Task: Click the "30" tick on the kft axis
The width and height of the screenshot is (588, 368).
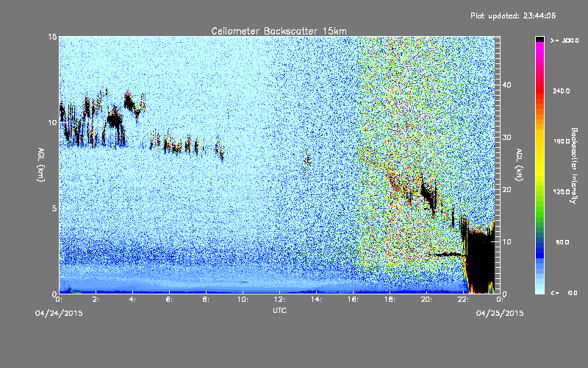Action: click(506, 137)
